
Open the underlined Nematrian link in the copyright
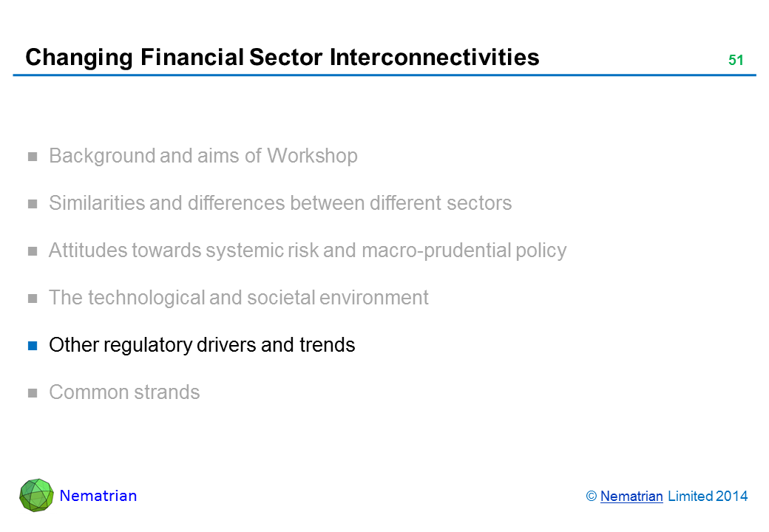coord(631,497)
